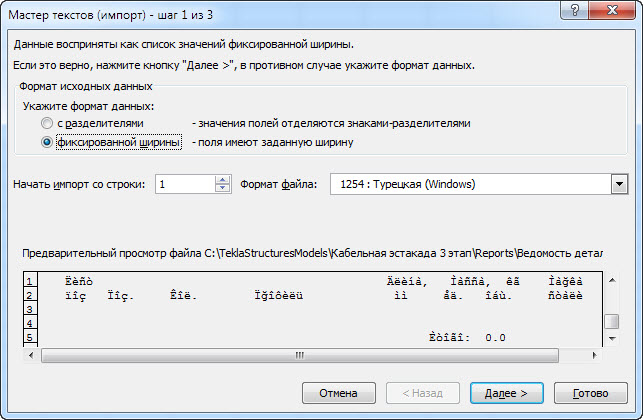
Task: Click the preview horizontal scrollbar right arrow
Action: pos(594,355)
